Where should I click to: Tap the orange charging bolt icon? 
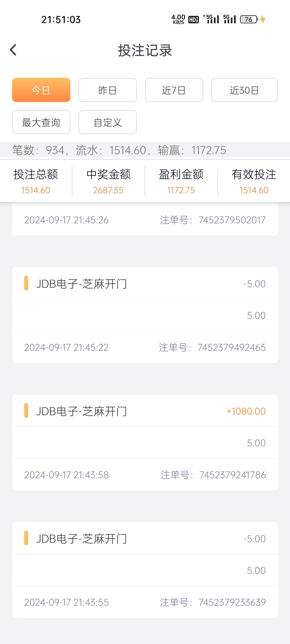263,19
